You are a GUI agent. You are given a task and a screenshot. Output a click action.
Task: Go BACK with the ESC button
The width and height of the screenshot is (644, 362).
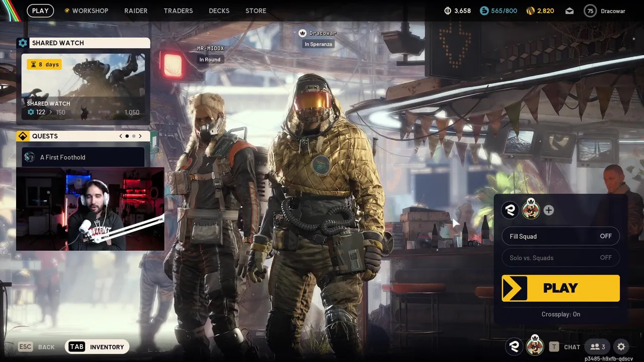click(36, 347)
